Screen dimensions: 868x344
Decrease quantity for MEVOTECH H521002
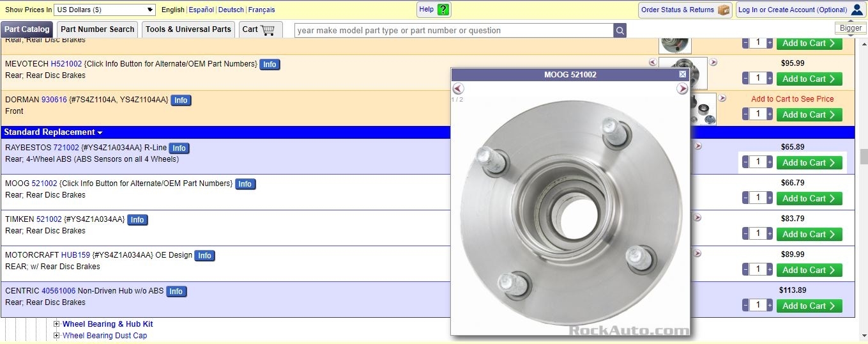(745, 79)
